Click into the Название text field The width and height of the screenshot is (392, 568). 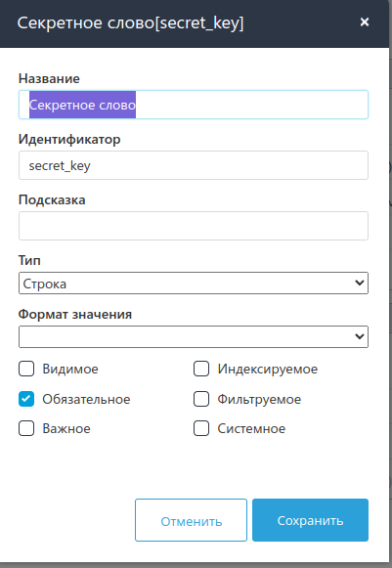194,105
